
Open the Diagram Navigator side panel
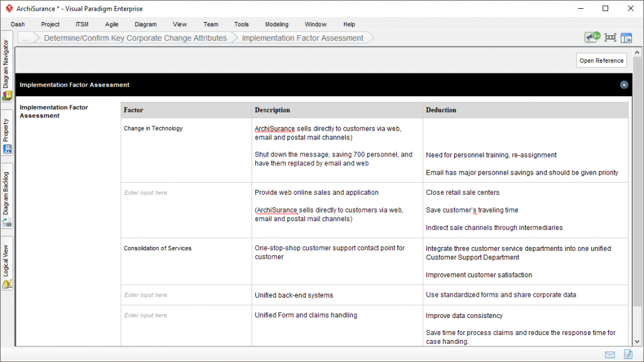(x=7, y=69)
